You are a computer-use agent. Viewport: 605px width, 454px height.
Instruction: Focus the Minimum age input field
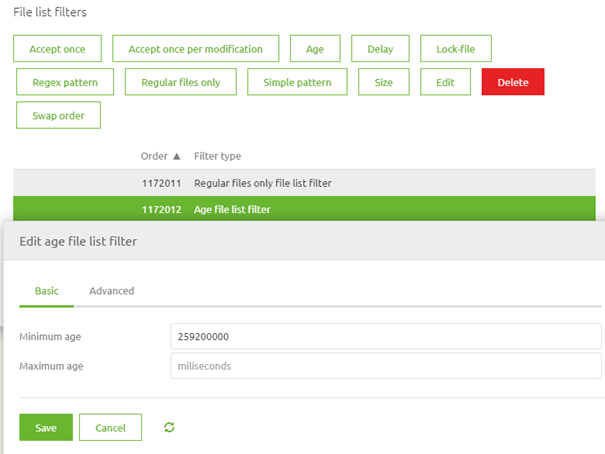[x=386, y=336]
